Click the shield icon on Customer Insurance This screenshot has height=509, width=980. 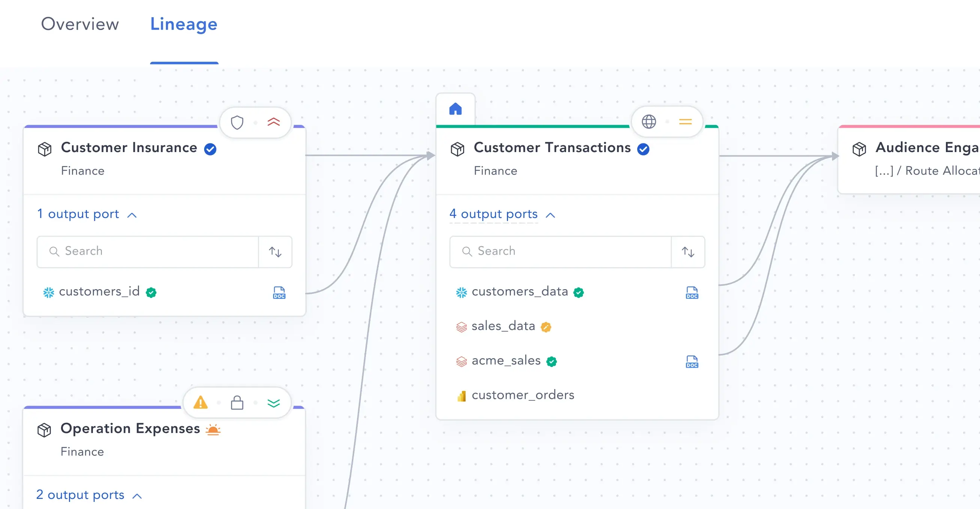pos(237,122)
